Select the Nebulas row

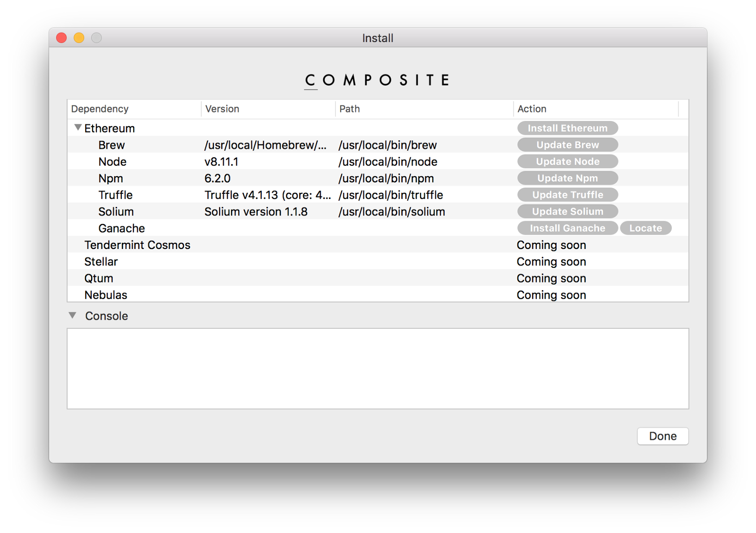(x=378, y=294)
